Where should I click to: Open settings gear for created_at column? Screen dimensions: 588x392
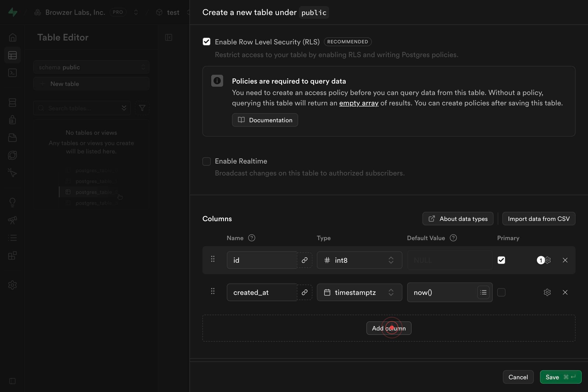click(547, 292)
